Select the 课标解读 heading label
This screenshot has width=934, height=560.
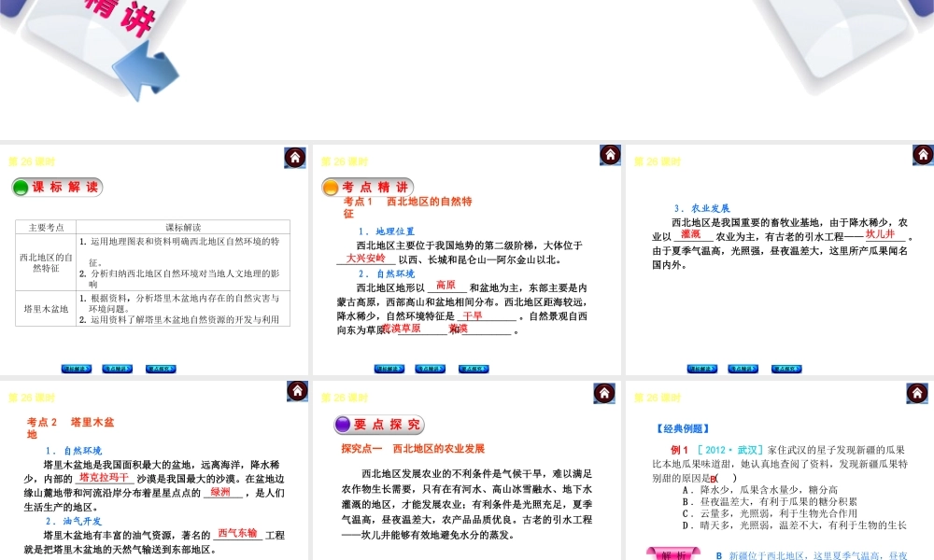65,188
